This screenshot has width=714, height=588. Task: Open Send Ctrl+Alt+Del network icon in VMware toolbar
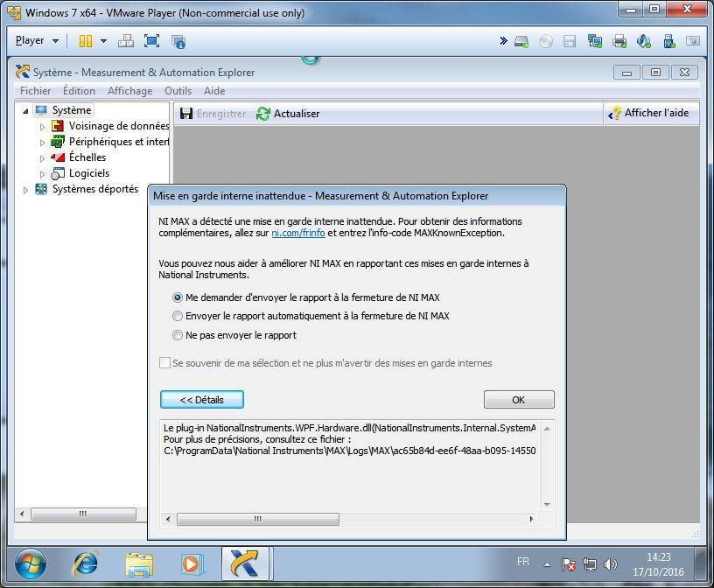click(126, 41)
